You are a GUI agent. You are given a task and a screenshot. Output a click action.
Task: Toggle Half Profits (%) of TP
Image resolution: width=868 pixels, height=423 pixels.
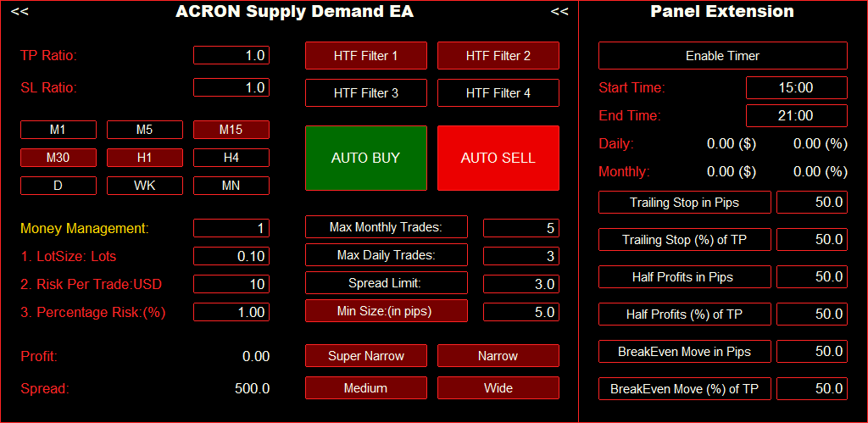pyautogui.click(x=685, y=314)
